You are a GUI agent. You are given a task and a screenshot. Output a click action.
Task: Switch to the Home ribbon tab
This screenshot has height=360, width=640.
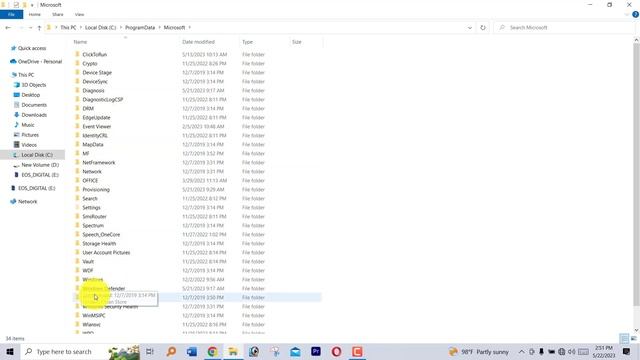(x=35, y=14)
